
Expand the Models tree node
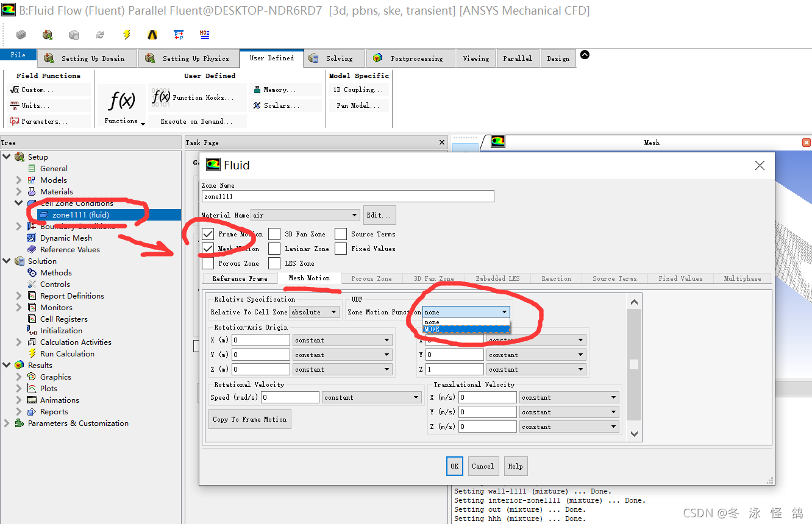pyautogui.click(x=18, y=180)
